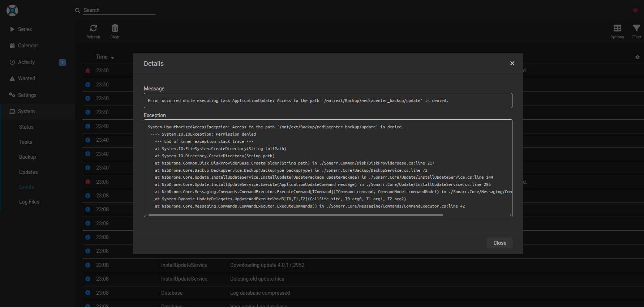Click the Search input field
Viewport: 644px width, 307px height.
tap(119, 10)
